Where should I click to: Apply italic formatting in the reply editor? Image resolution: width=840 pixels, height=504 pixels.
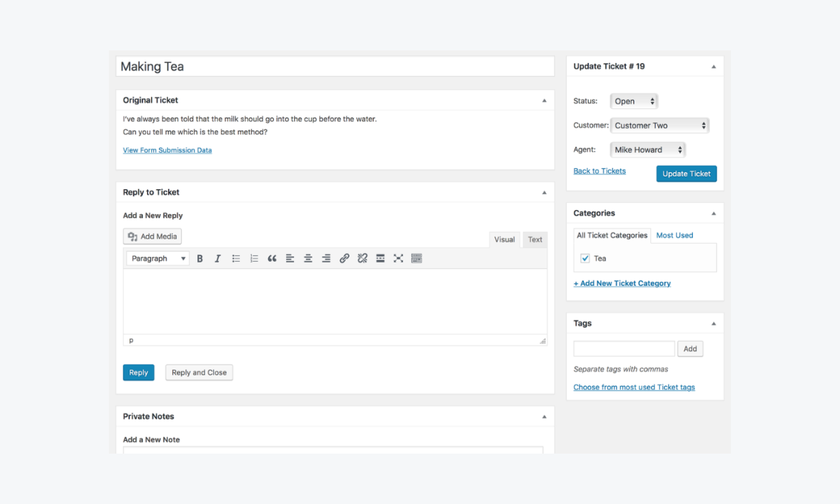coord(218,258)
